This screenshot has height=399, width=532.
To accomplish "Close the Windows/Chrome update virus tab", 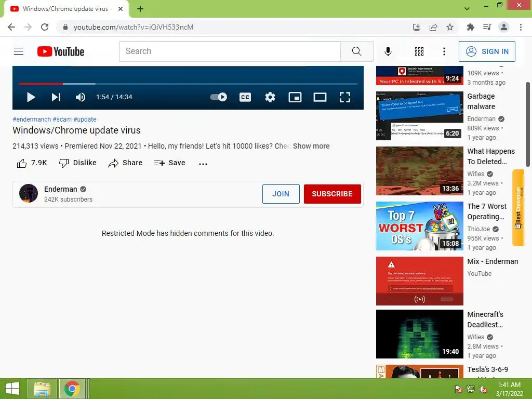I will tap(121, 9).
